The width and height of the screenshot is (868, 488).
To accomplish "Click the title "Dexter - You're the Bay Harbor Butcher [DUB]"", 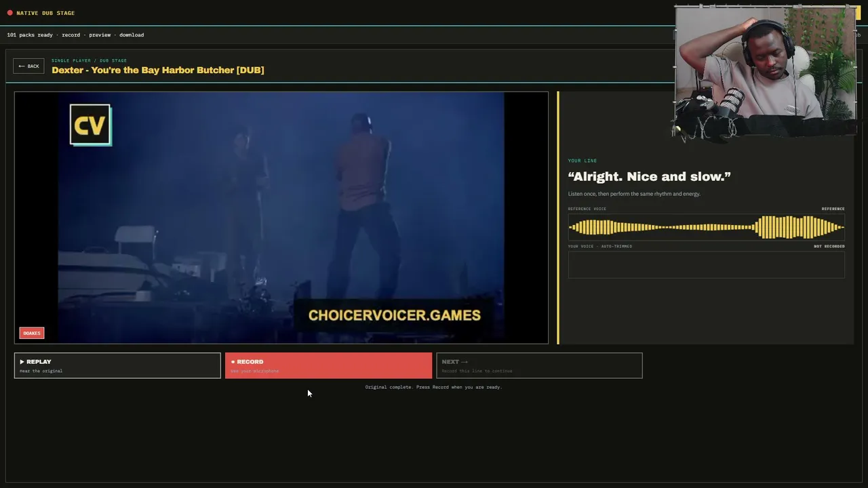I will point(158,70).
